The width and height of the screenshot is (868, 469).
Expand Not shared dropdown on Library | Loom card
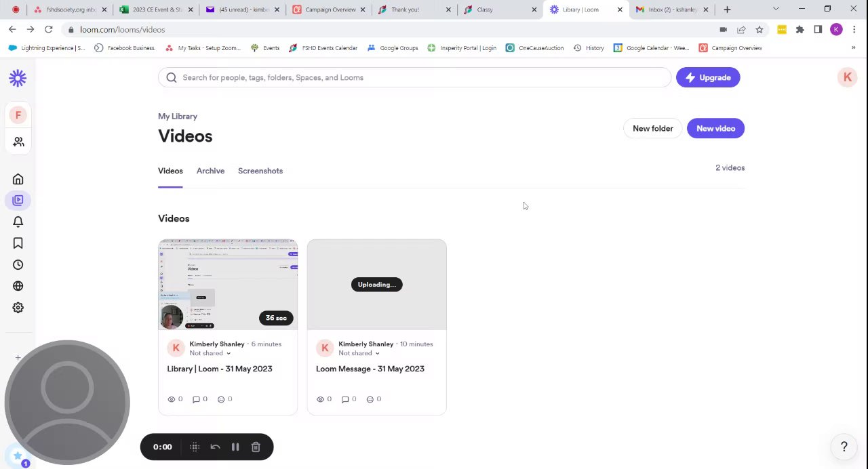(229, 353)
